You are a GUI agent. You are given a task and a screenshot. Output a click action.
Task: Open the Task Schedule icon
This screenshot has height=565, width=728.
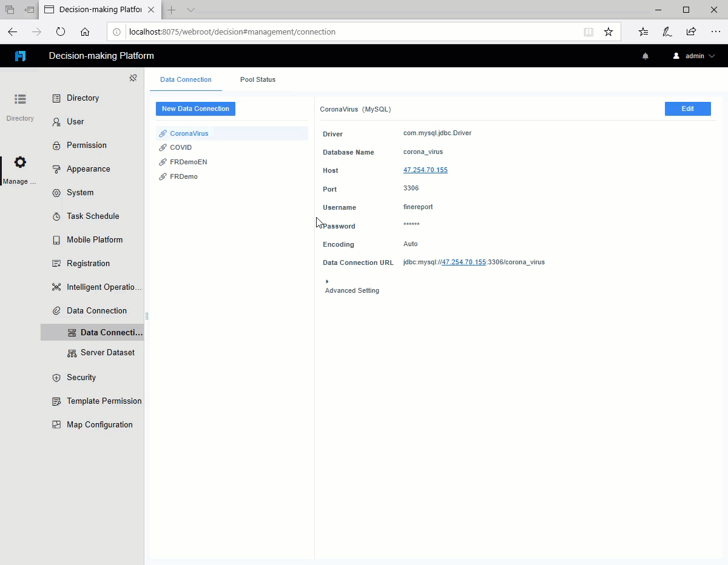point(56,216)
